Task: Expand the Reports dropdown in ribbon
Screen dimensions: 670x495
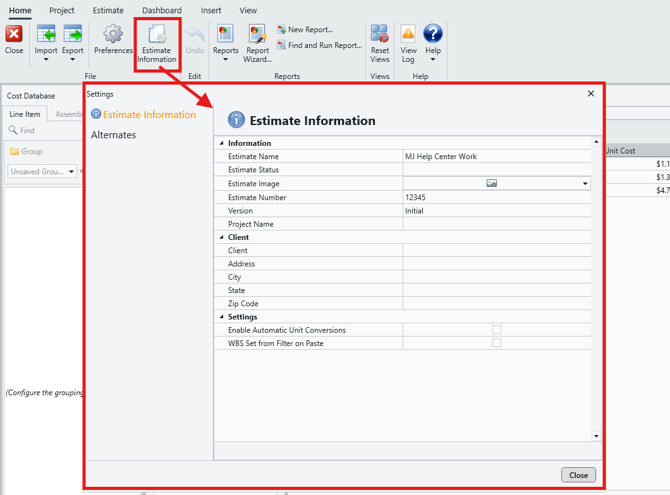Action: pyautogui.click(x=225, y=59)
